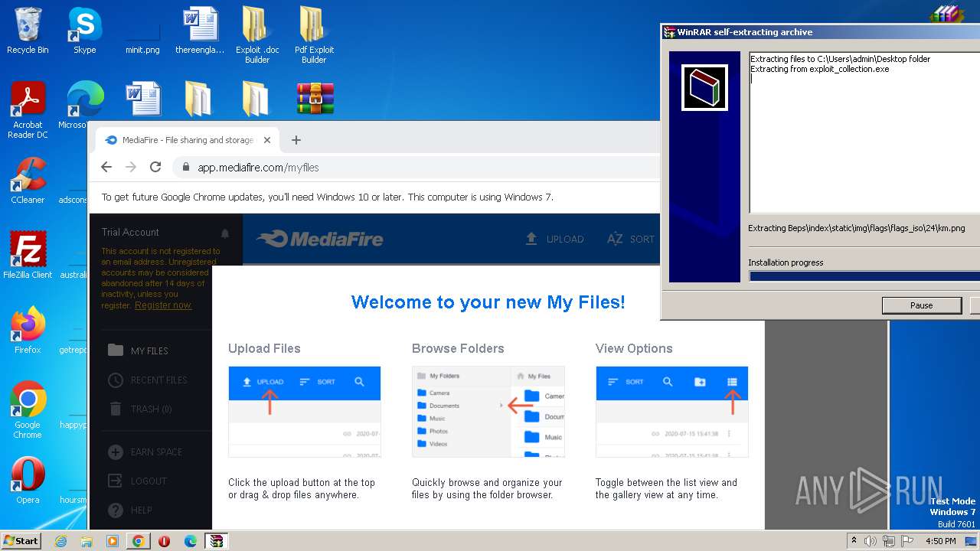The height and width of the screenshot is (551, 980).
Task: Close the MediaFire tab
Action: coord(267,140)
